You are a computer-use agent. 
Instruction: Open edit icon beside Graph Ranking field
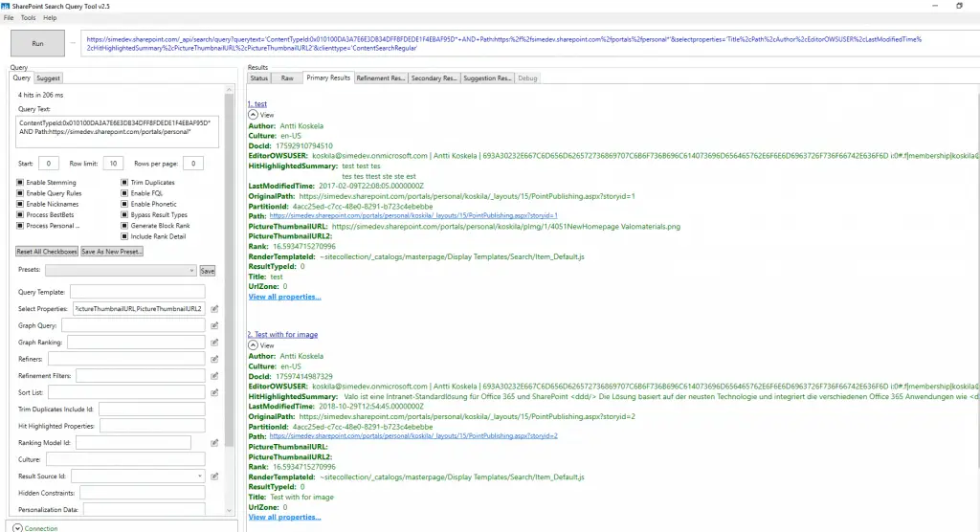pos(214,343)
